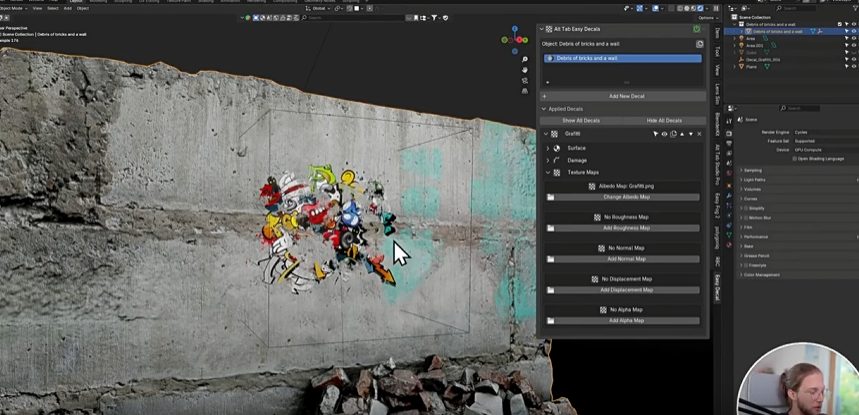
Task: Collapse the Texture Maps section
Action: (x=547, y=172)
